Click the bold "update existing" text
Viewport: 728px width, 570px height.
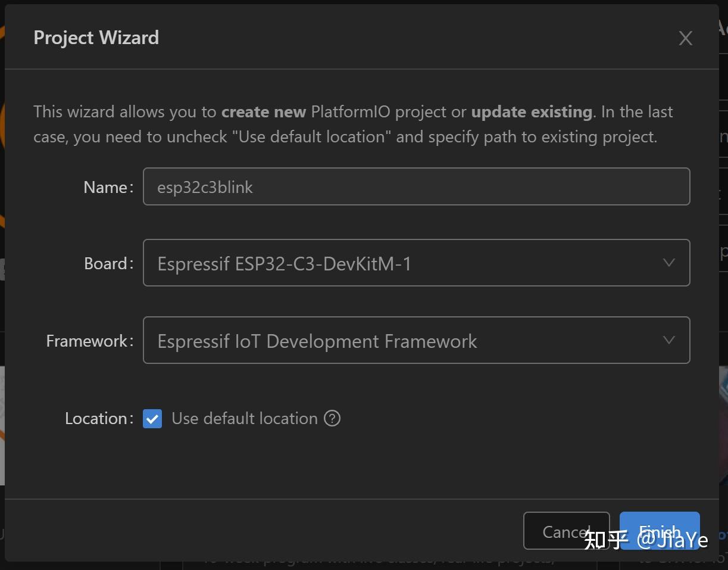(531, 112)
